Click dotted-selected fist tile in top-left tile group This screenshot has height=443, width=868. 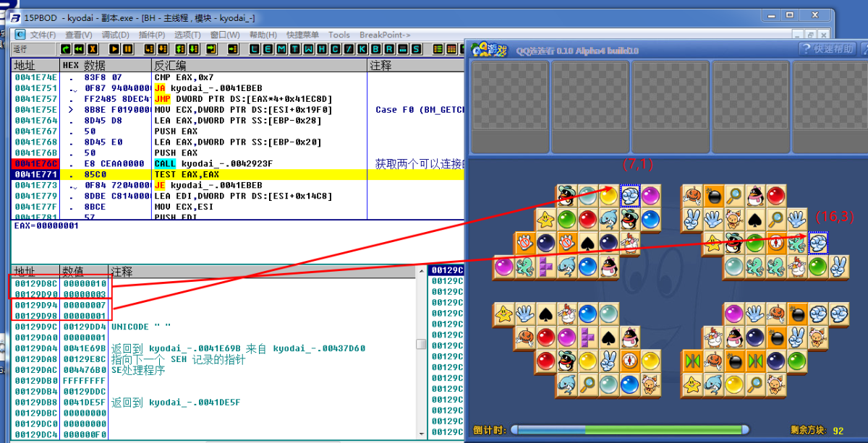pos(629,195)
